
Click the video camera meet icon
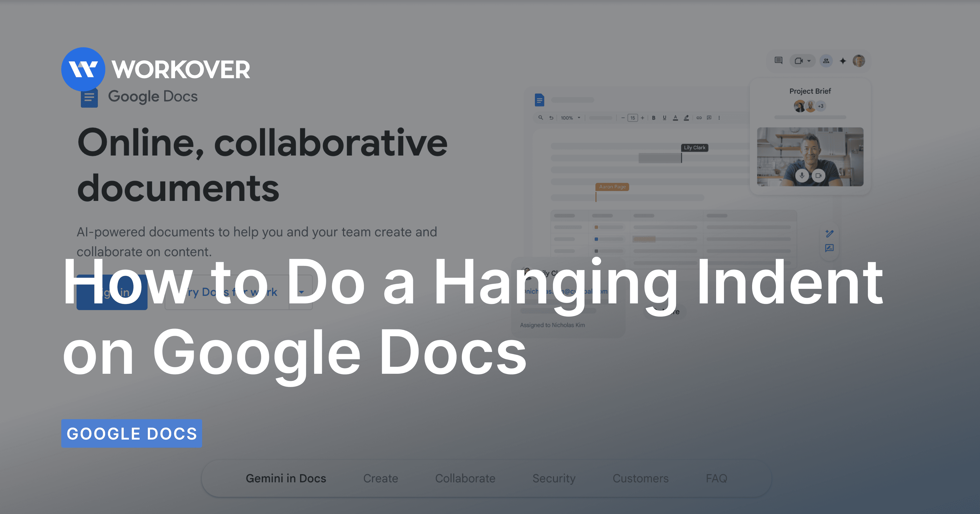[799, 61]
